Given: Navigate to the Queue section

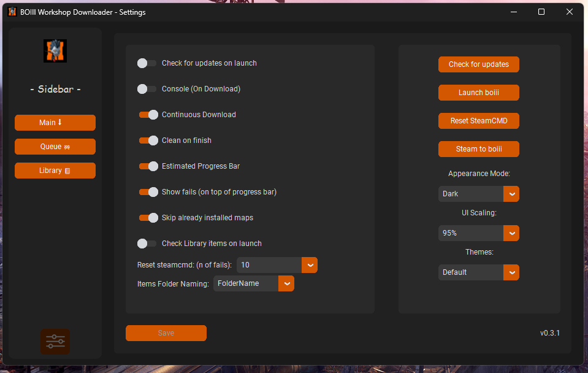Looking at the screenshot, I should pyautogui.click(x=55, y=147).
